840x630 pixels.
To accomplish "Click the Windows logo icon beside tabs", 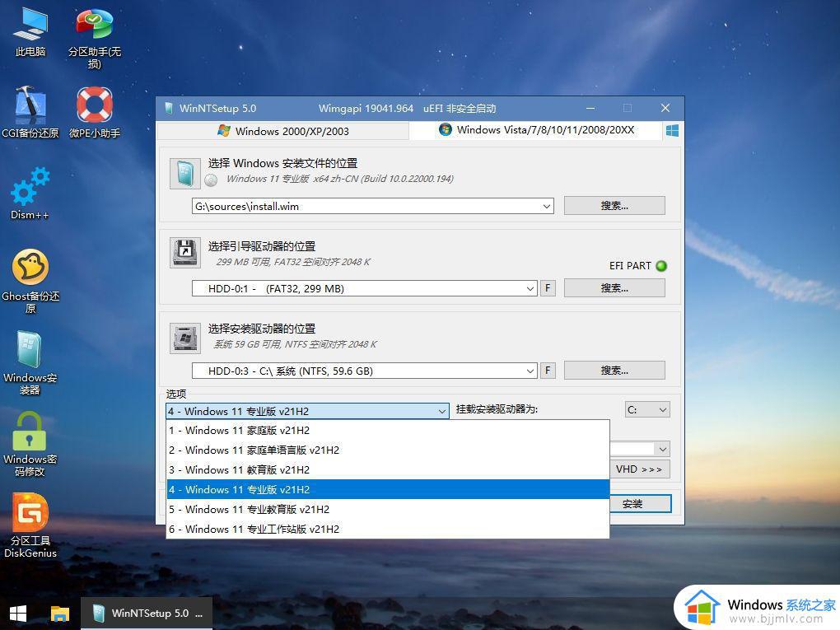I will point(672,131).
